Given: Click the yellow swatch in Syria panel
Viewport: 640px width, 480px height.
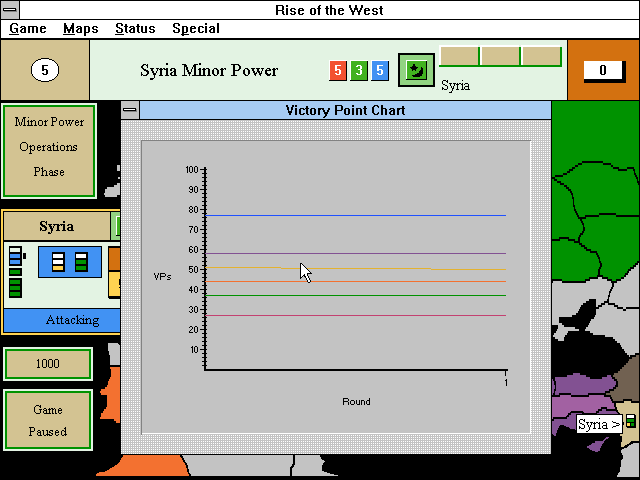Looking at the screenshot, I should click(x=114, y=284).
